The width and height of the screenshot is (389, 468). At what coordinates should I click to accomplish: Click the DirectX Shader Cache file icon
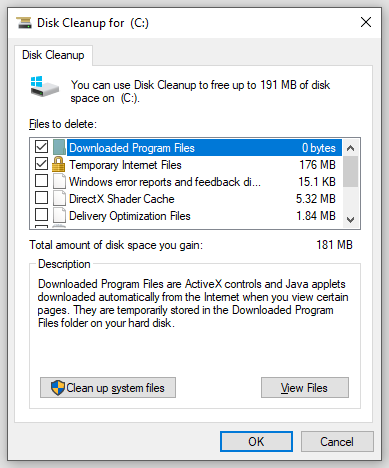59,199
